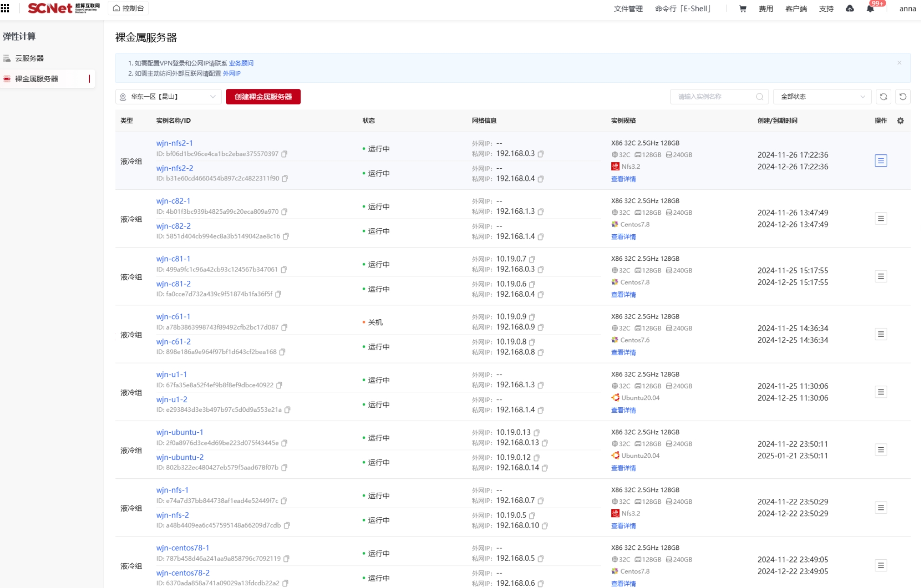Image resolution: width=921 pixels, height=588 pixels.
Task: Open the anna user account menu
Action: point(907,8)
